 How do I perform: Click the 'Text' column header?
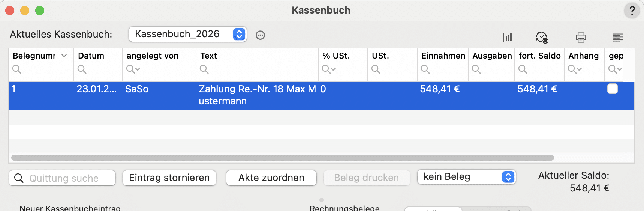[209, 56]
